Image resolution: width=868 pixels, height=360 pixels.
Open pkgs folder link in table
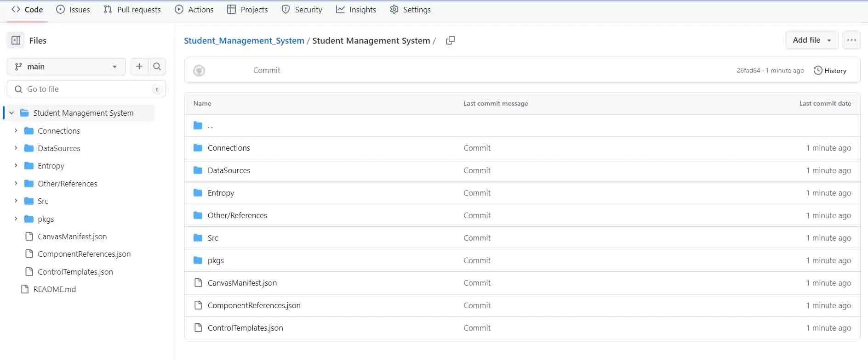pos(216,260)
